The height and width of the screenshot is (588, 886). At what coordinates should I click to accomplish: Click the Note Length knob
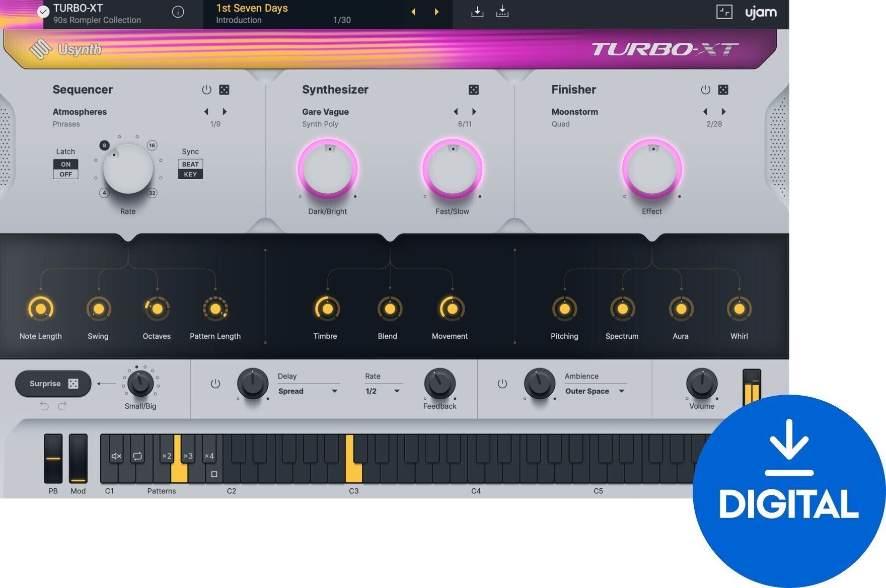(41, 309)
